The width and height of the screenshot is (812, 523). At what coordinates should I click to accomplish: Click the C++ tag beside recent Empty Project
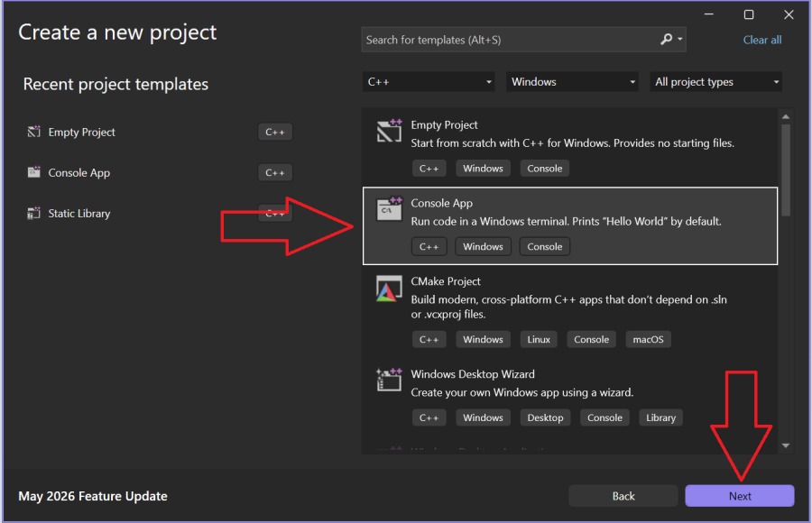click(x=275, y=132)
